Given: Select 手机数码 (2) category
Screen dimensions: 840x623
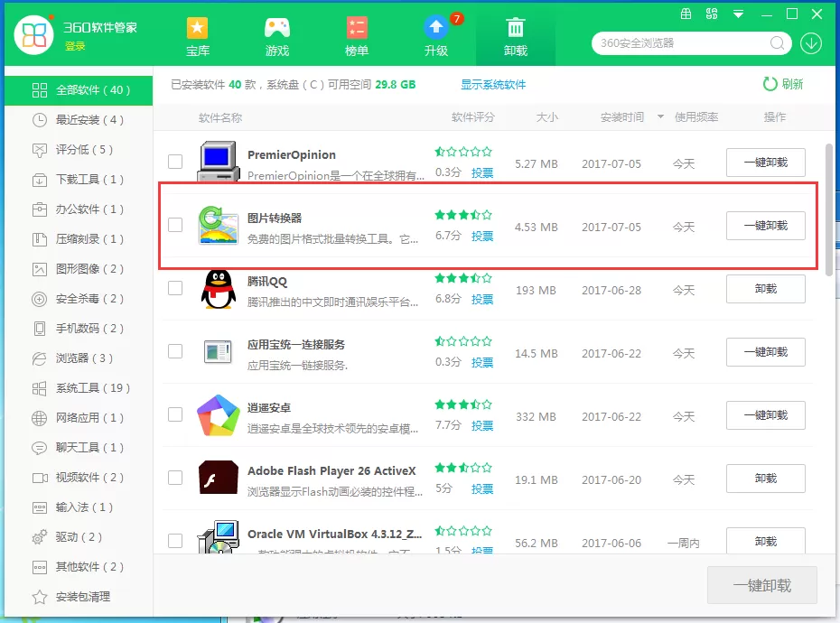Looking at the screenshot, I should [79, 329].
